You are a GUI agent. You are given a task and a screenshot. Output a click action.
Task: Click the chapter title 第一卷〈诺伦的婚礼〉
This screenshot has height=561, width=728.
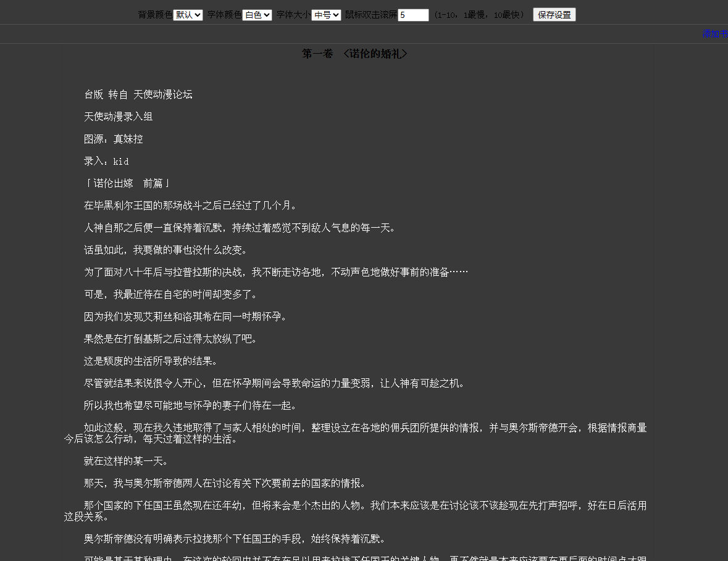[354, 54]
